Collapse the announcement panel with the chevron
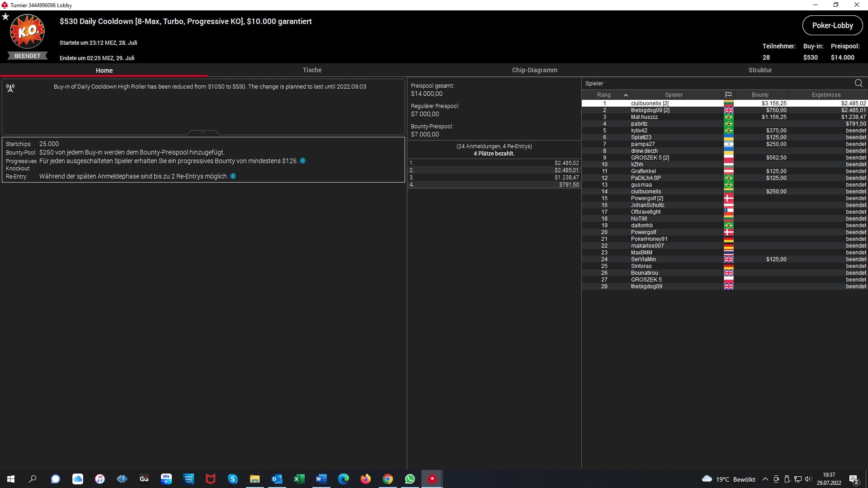 click(x=203, y=132)
